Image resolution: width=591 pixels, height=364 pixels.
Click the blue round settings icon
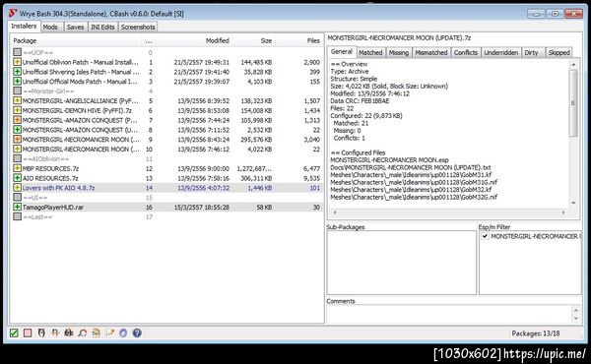tap(123, 334)
